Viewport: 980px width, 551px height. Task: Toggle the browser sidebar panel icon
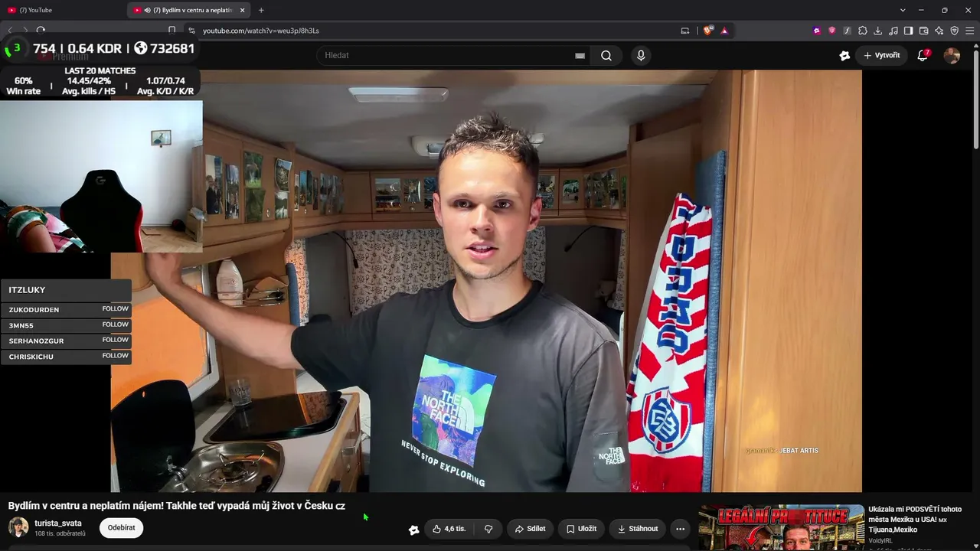[908, 31]
